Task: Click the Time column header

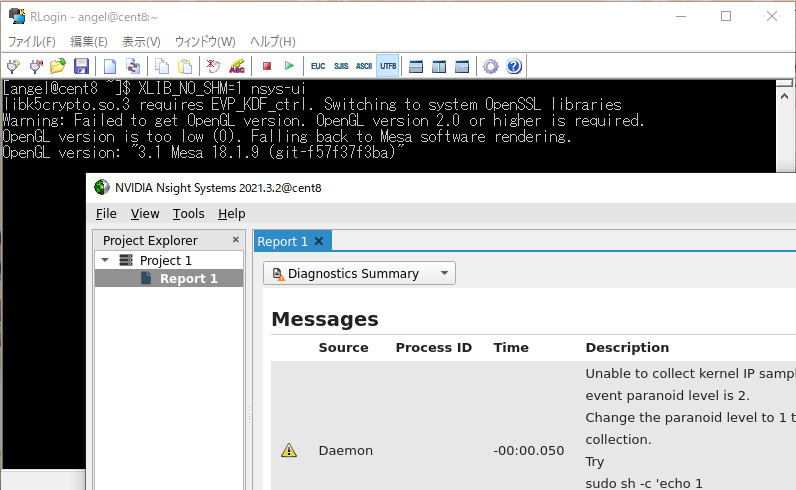Action: click(511, 347)
